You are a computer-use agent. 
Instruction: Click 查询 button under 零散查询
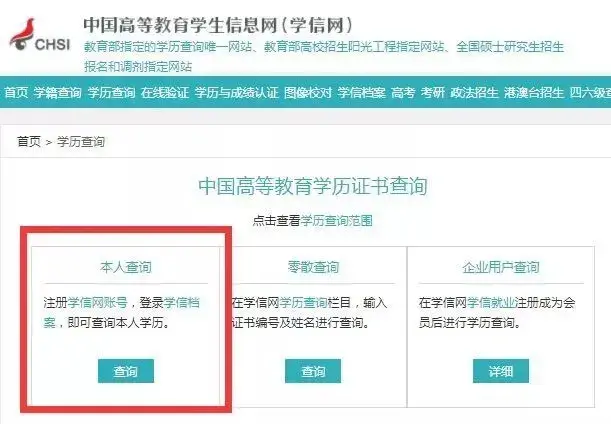pos(313,371)
